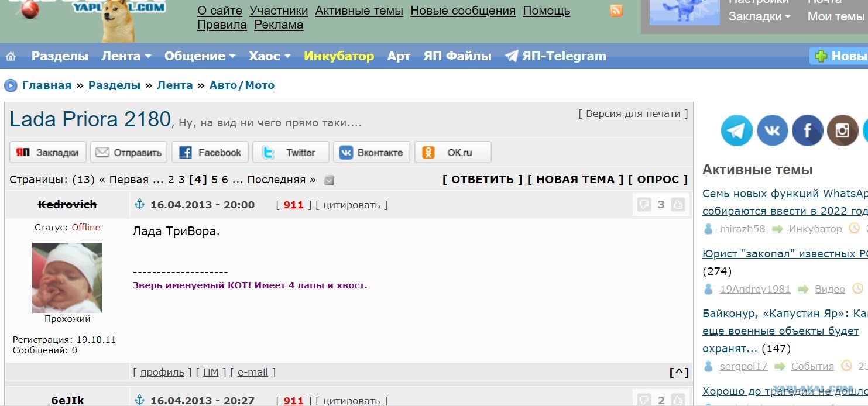Open ЯП-Telegram in navigation bar
Viewport: 868px width, 406px height.
click(x=555, y=56)
